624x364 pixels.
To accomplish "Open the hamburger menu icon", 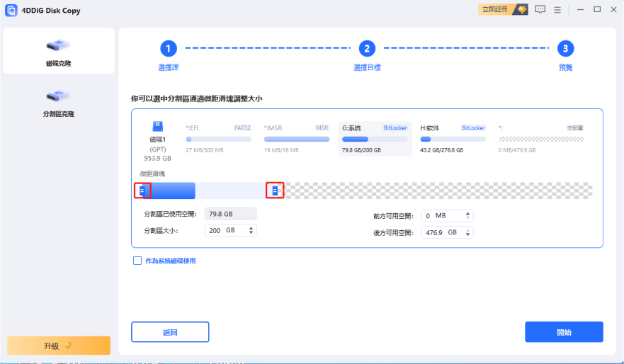I will pos(557,9).
